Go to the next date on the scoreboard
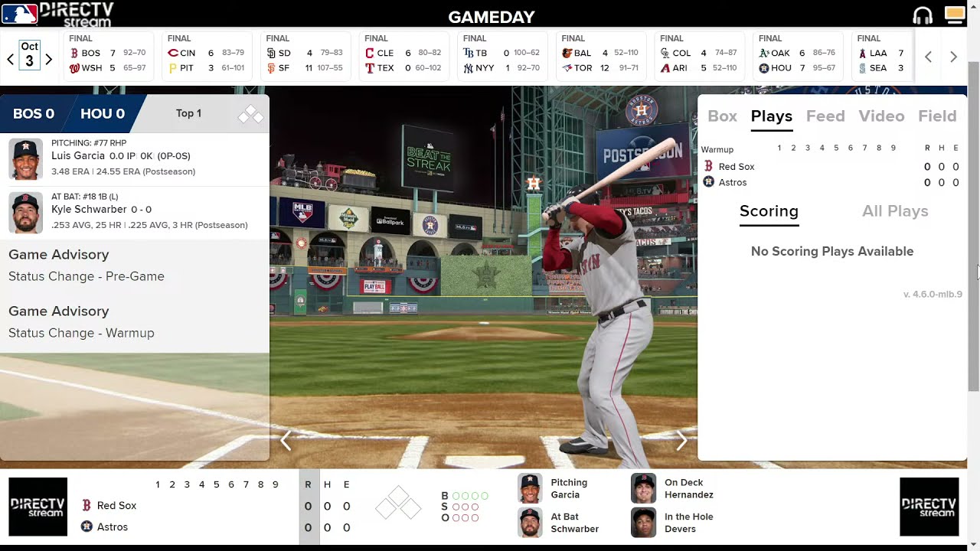 pyautogui.click(x=48, y=59)
